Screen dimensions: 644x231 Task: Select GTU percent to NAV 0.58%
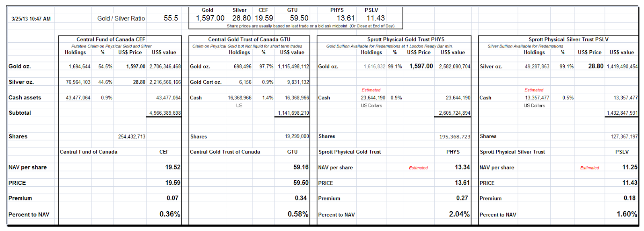pyautogui.click(x=298, y=214)
